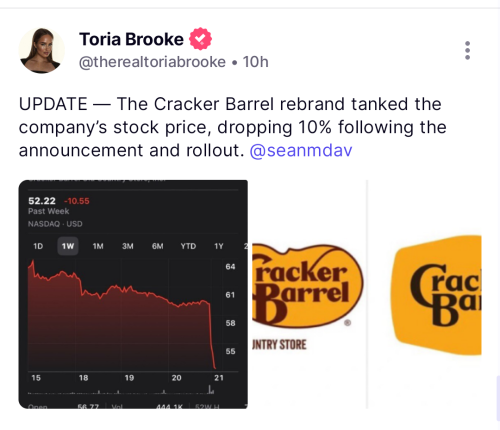Image resolution: width=500 pixels, height=430 pixels.
Task: Open the @seanmdav mention link
Action: [x=301, y=150]
